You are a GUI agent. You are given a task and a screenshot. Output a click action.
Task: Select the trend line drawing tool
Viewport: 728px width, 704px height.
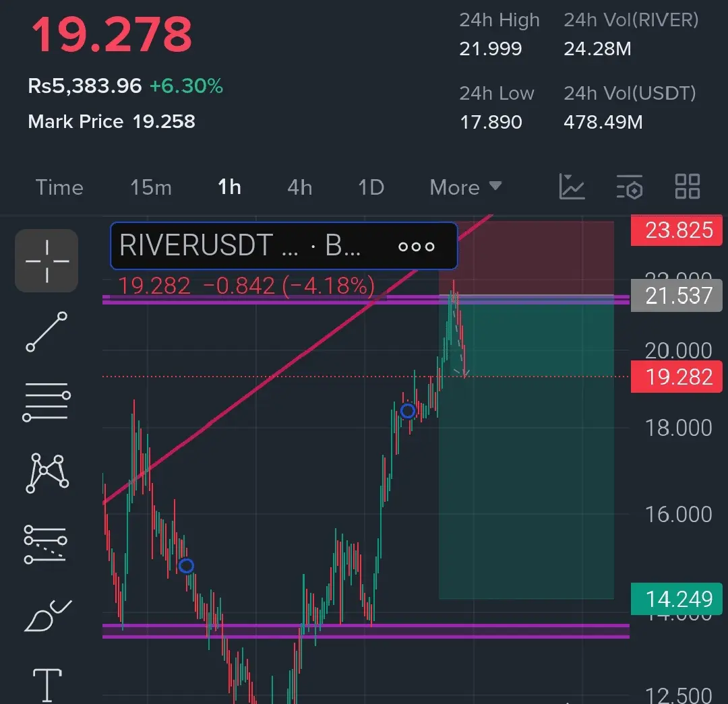pyautogui.click(x=47, y=331)
